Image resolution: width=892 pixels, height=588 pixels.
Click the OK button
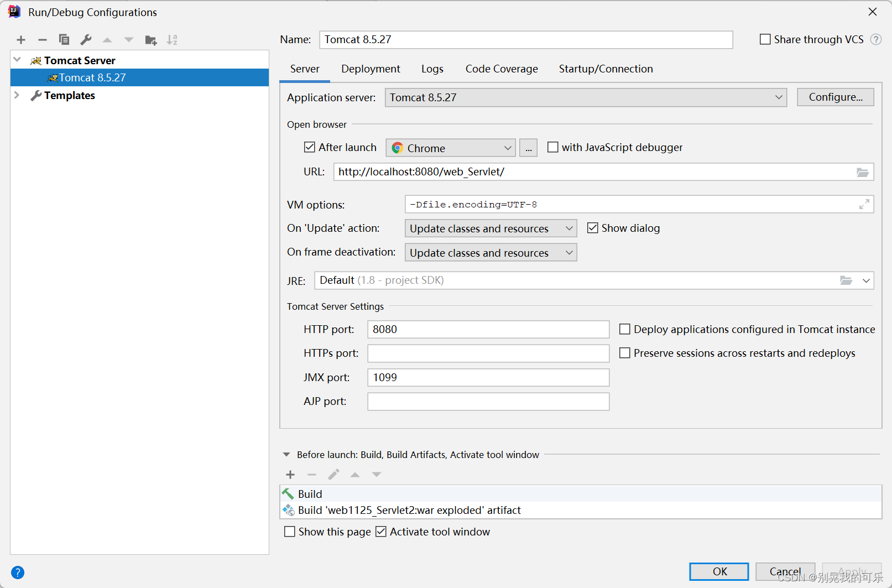[719, 571]
